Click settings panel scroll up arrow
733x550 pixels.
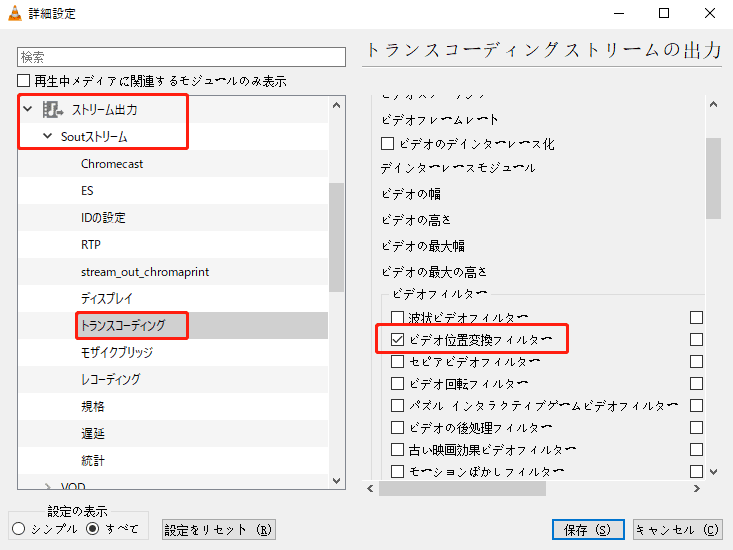(x=713, y=105)
